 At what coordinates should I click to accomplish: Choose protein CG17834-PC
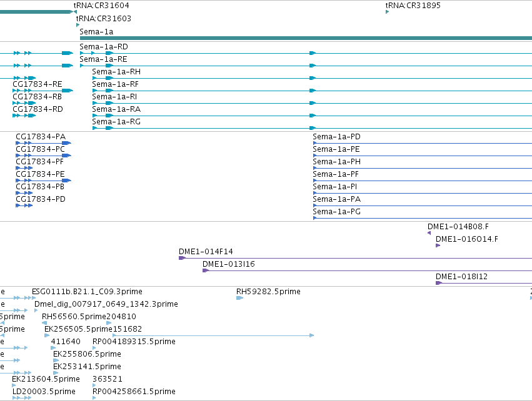click(x=41, y=149)
